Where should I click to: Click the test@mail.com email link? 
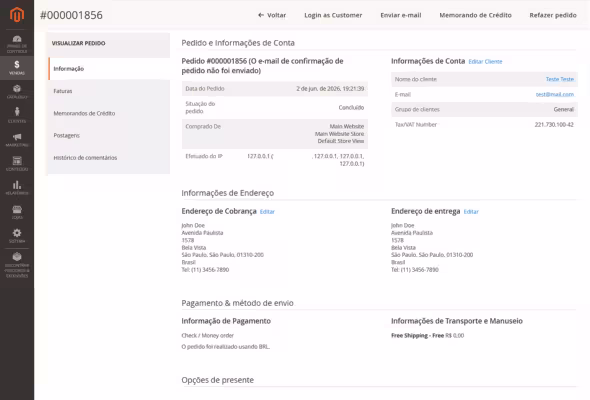coord(555,94)
